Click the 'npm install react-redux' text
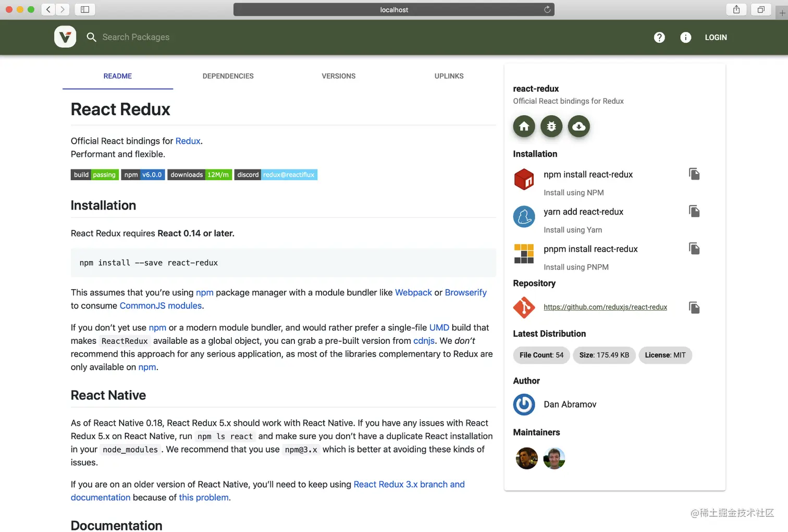Image resolution: width=788 pixels, height=532 pixels. [588, 175]
